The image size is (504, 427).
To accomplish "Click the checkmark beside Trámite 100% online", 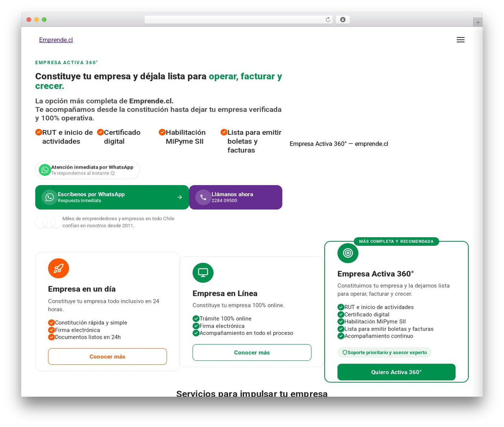I will pos(196,319).
